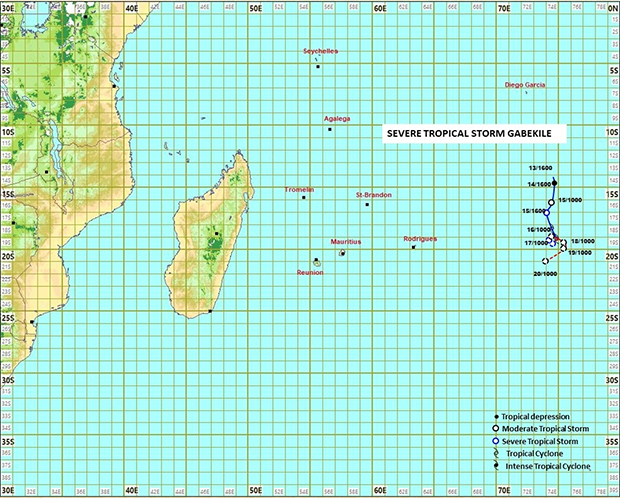Click the green highlands in central Madagascar
The width and height of the screenshot is (620, 498).
[x=215, y=241]
